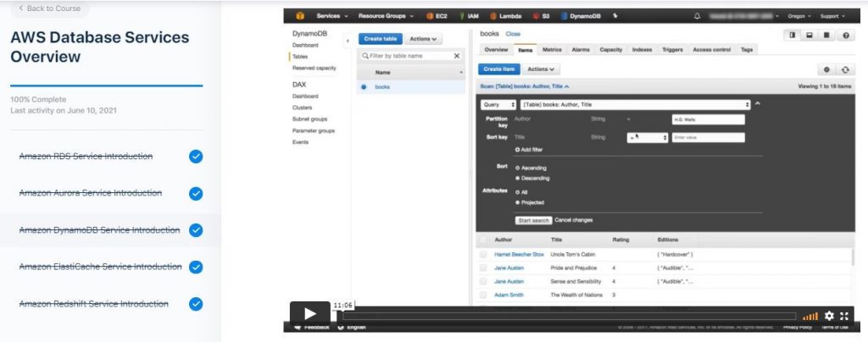Select the Projected attributes radio button
Screen dimensions: 868x342
point(518,202)
